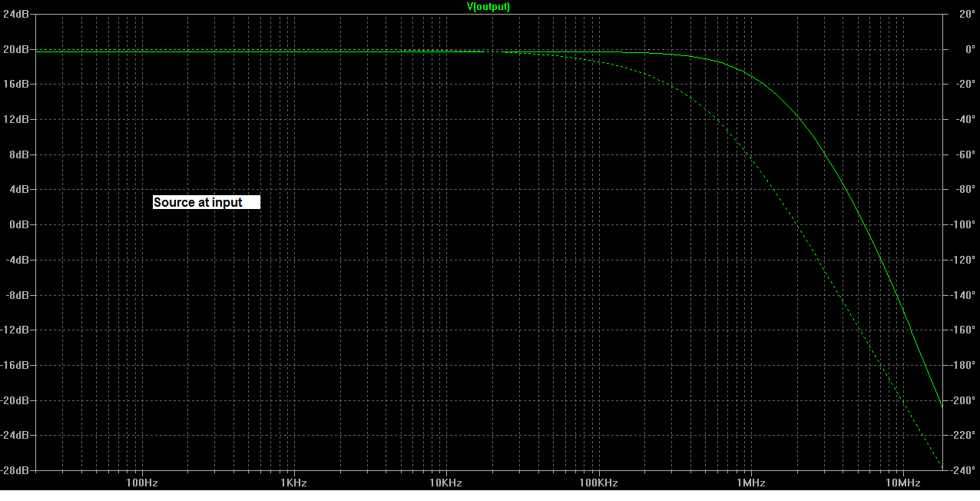Click the 12dB magnitude axis label
Image resolution: width=980 pixels, height=501 pixels.
click(15, 119)
